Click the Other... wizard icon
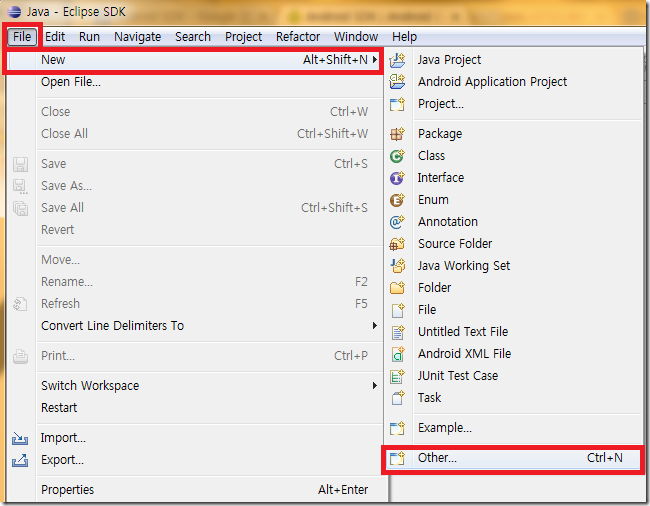650x506 pixels. coord(397,458)
